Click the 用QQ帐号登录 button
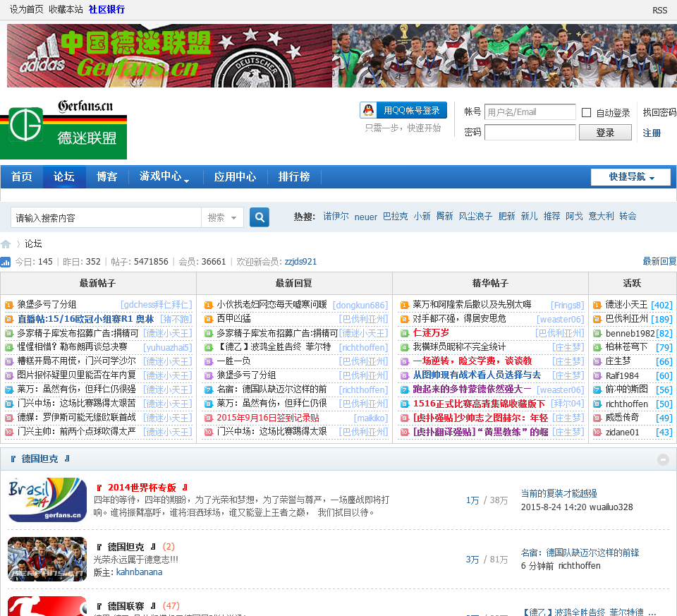The width and height of the screenshot is (677, 616). point(403,111)
